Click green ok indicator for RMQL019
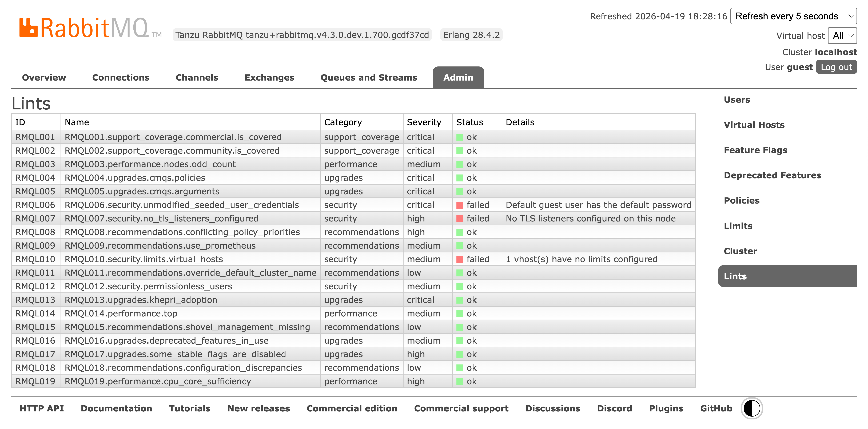Screen dimensions: 868x429 tap(460, 382)
